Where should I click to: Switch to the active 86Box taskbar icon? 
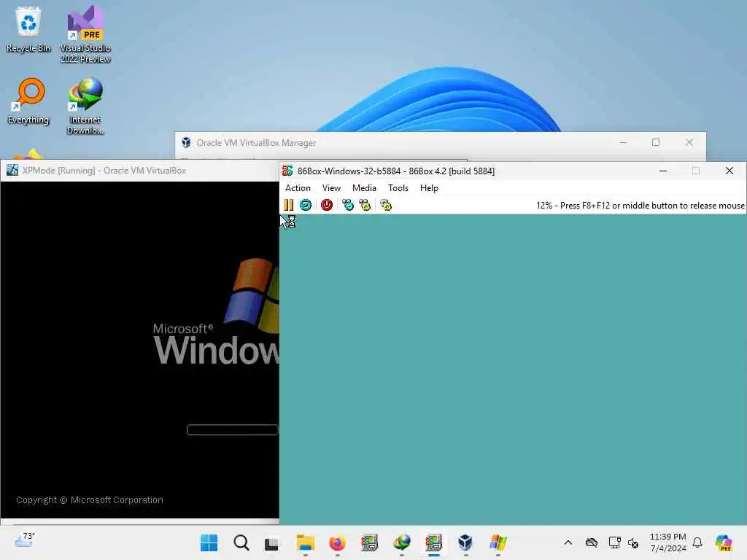433,542
